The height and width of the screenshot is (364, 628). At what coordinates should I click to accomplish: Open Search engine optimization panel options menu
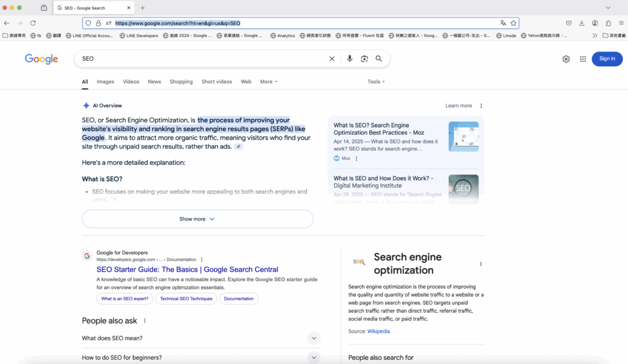tap(481, 264)
